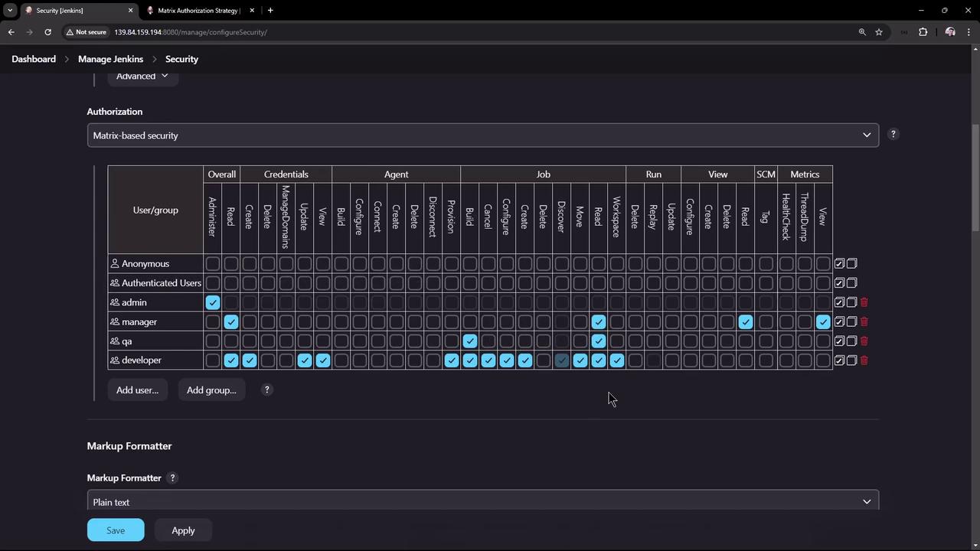Select all permissions for Authenticated Users row
Image resolution: width=980 pixels, height=551 pixels.
(x=839, y=283)
